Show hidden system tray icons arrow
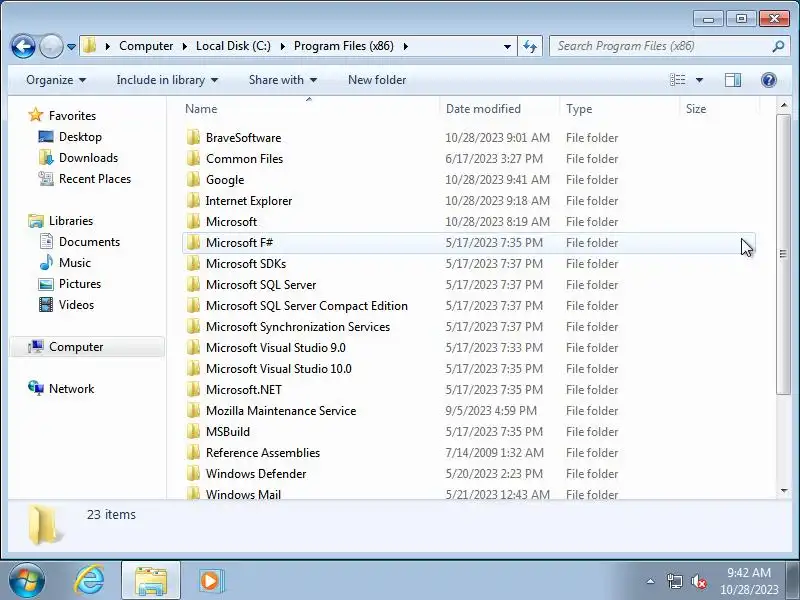 point(651,581)
